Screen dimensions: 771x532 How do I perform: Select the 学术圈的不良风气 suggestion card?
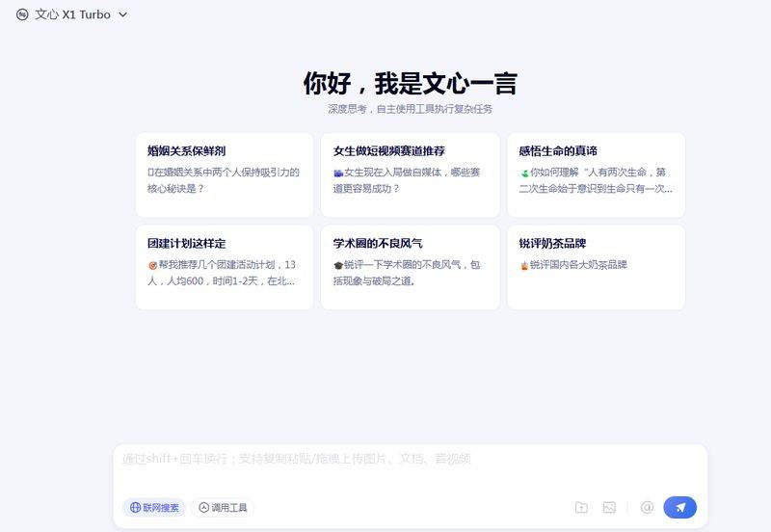tap(410, 267)
